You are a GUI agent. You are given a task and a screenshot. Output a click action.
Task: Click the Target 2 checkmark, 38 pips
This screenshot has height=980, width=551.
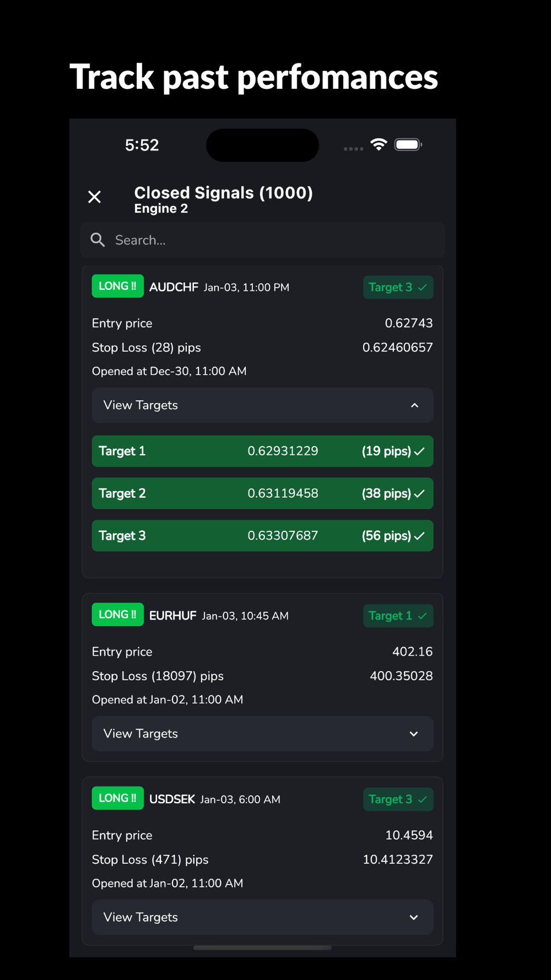pyautogui.click(x=419, y=494)
